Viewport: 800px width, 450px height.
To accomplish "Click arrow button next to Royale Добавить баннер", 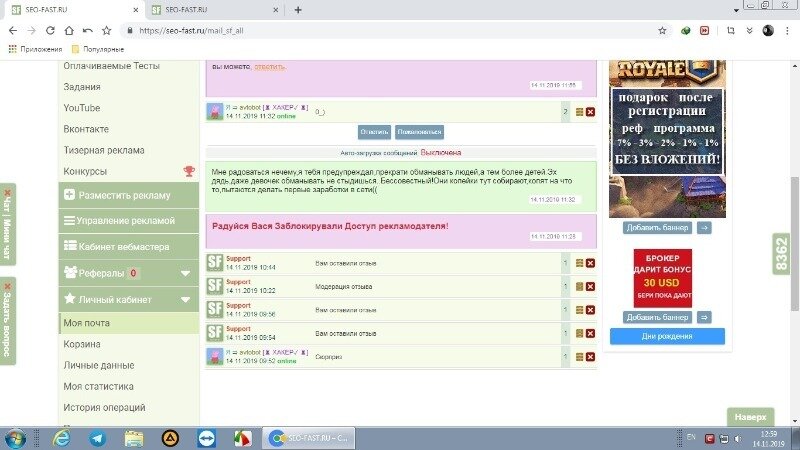I will coord(704,228).
